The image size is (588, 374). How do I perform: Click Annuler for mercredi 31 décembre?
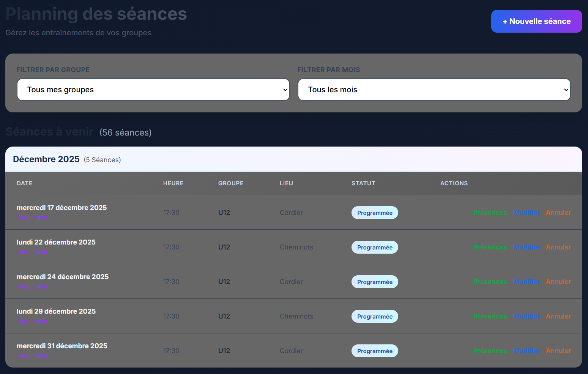pos(558,351)
